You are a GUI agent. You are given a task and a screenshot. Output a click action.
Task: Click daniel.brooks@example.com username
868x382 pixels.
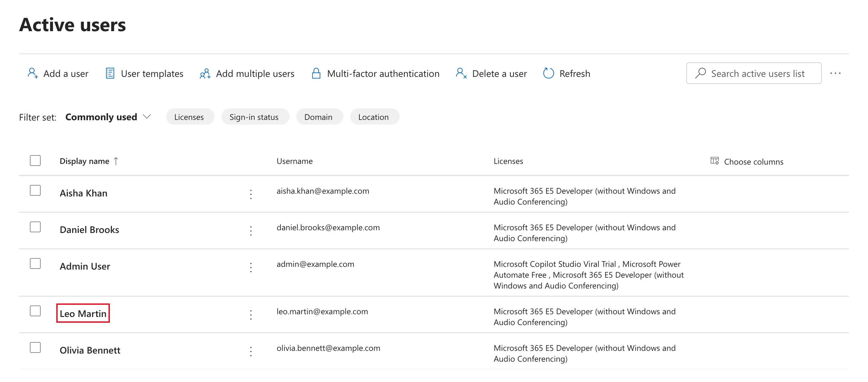pyautogui.click(x=328, y=228)
